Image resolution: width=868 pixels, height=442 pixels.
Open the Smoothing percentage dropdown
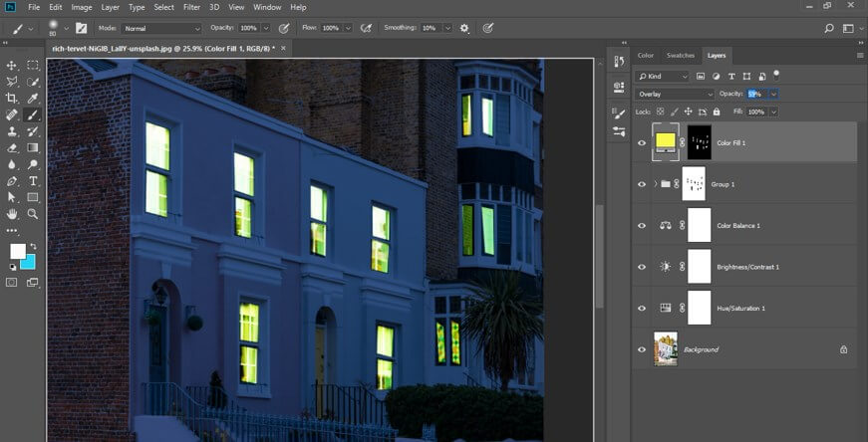tap(447, 28)
